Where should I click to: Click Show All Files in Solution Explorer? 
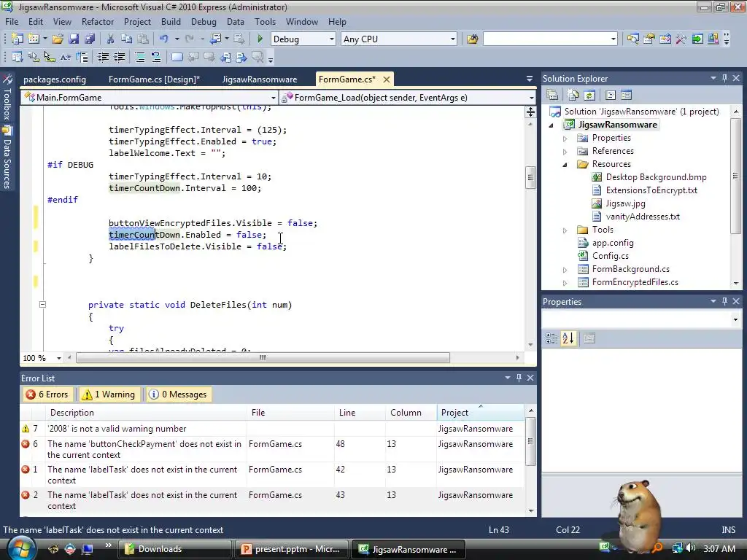[573, 96]
